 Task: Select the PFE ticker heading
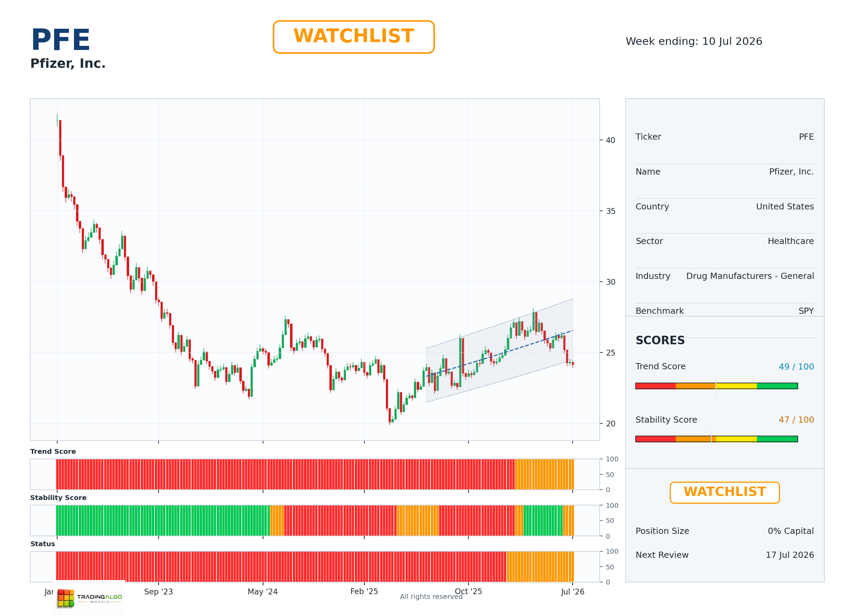[61, 40]
